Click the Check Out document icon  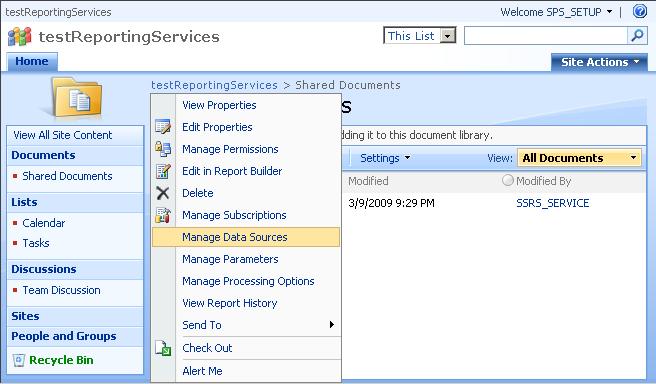[163, 348]
